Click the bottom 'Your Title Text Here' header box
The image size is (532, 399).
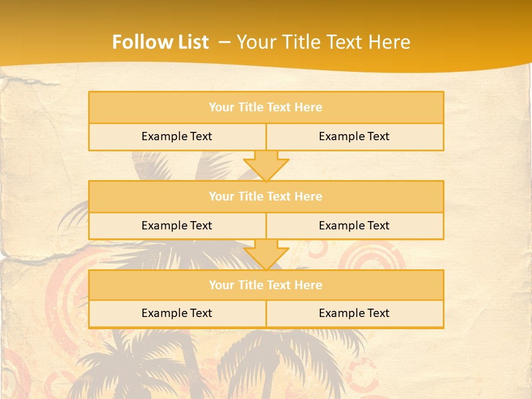click(x=266, y=285)
